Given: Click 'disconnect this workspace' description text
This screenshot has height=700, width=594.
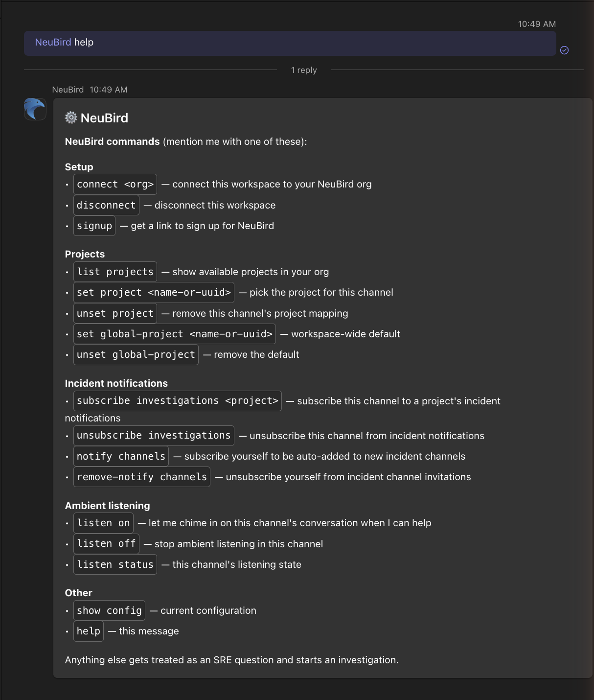Looking at the screenshot, I should pos(215,205).
